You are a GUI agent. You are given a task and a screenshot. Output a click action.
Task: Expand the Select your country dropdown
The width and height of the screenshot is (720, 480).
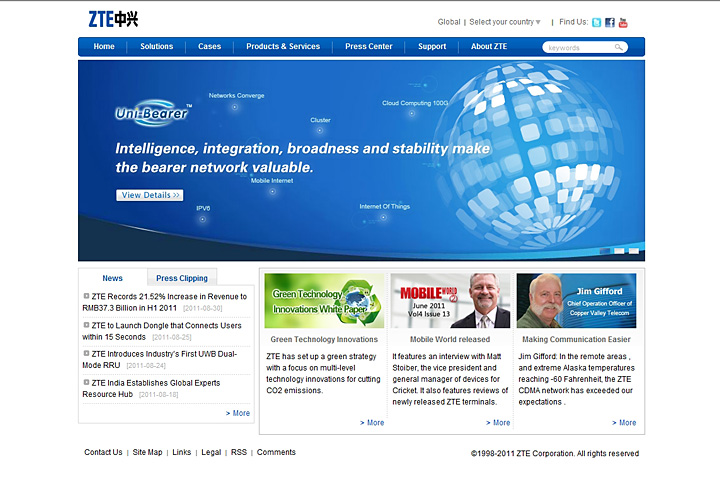[504, 22]
